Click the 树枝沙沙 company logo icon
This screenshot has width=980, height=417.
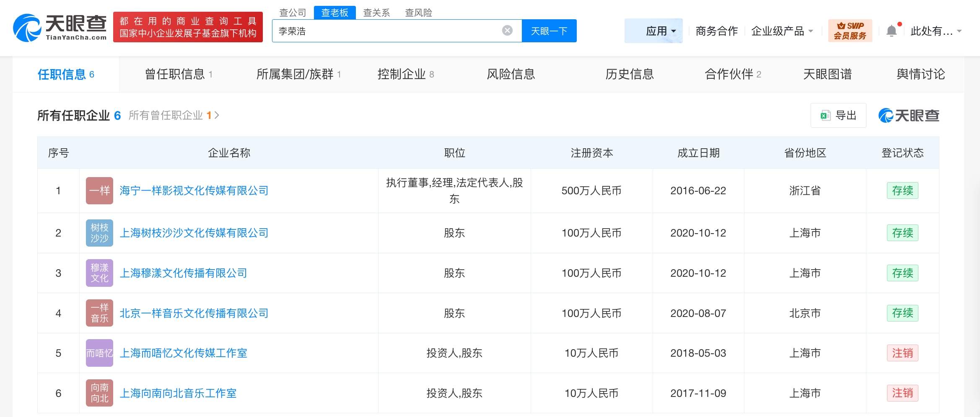click(x=99, y=233)
